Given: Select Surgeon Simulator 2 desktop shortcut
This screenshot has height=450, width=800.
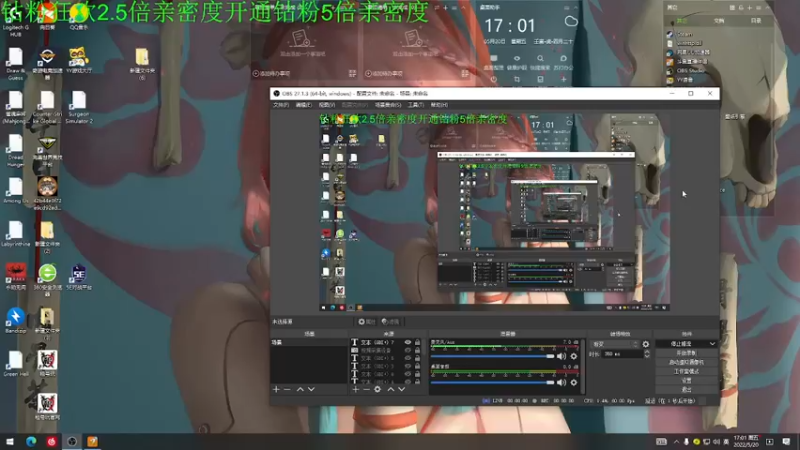Looking at the screenshot, I should pos(79,107).
